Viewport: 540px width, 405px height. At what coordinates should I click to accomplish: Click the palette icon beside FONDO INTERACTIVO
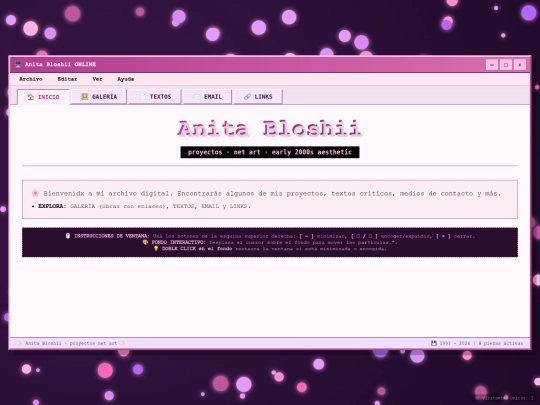(x=145, y=242)
